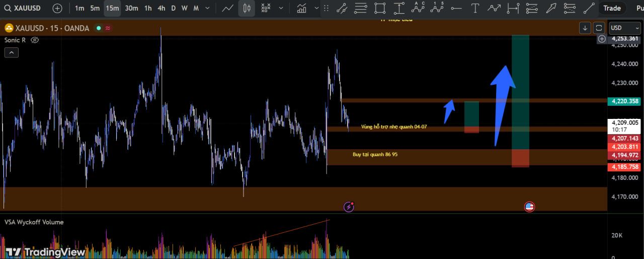The height and width of the screenshot is (259, 644).
Task: Select the Arrow drawing tool
Action: [x=551, y=8]
